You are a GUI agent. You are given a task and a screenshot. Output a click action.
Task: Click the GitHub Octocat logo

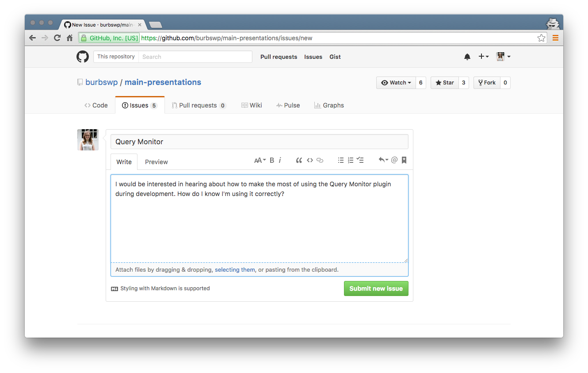point(83,57)
